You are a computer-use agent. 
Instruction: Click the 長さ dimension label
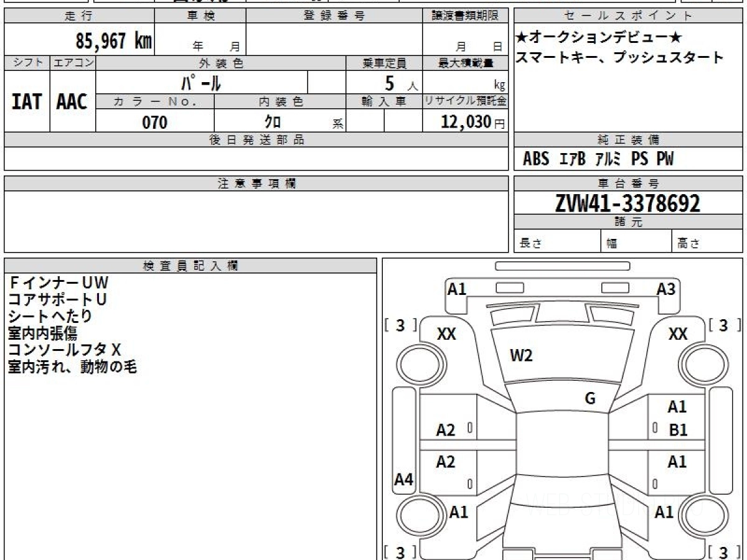(531, 244)
